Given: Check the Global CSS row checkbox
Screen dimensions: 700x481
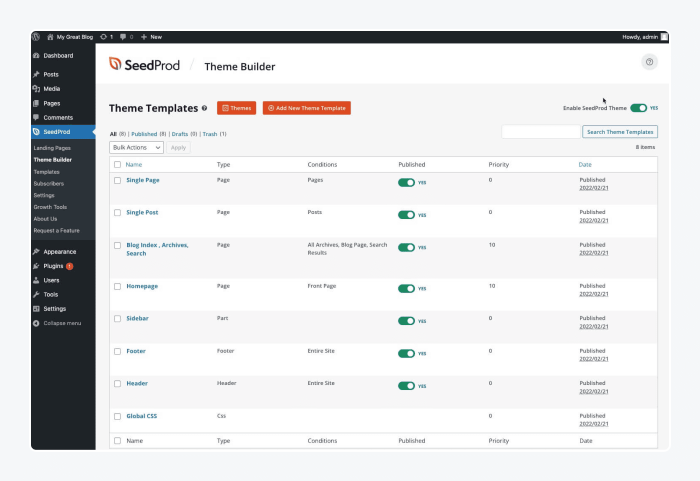Looking at the screenshot, I should click(x=117, y=416).
